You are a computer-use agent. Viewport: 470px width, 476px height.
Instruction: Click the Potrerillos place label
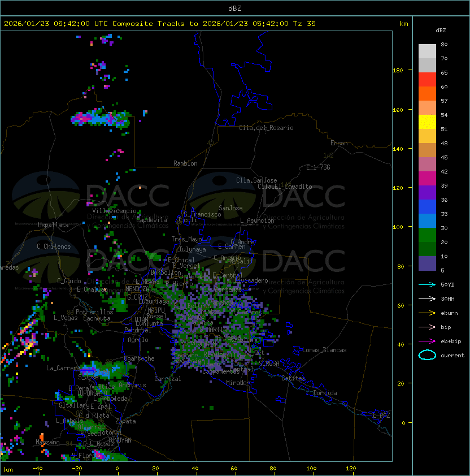(94, 312)
